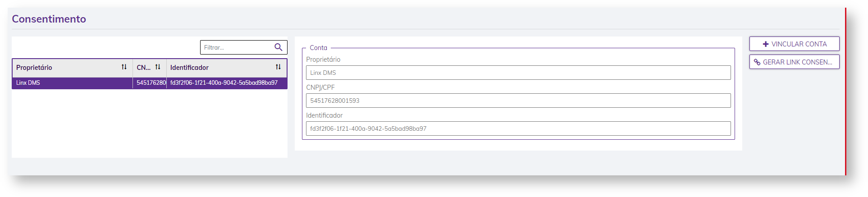Screen dimensions: 868x197
Task: Sort by CN... column arrows
Action: pyautogui.click(x=158, y=67)
